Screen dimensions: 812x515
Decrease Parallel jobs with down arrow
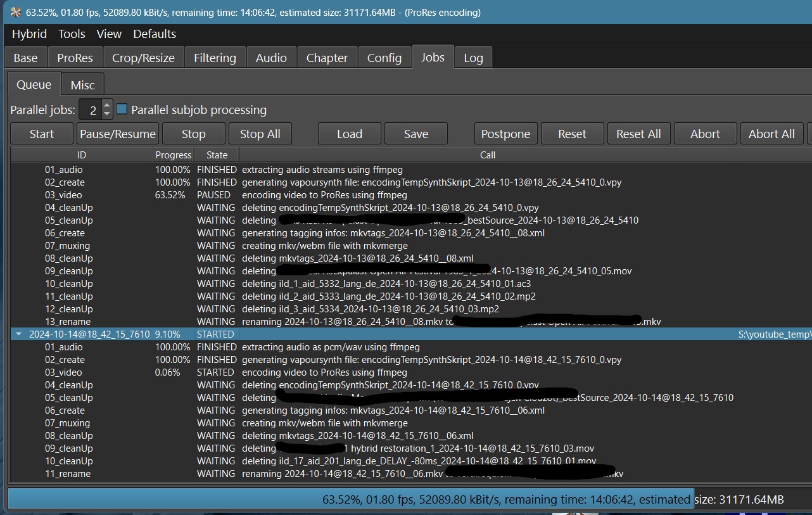click(x=107, y=114)
